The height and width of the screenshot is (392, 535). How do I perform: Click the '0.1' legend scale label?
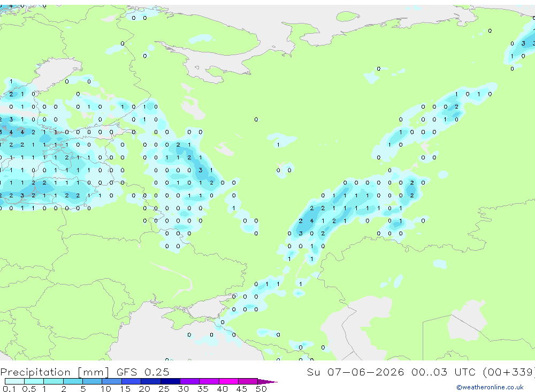tap(9, 389)
